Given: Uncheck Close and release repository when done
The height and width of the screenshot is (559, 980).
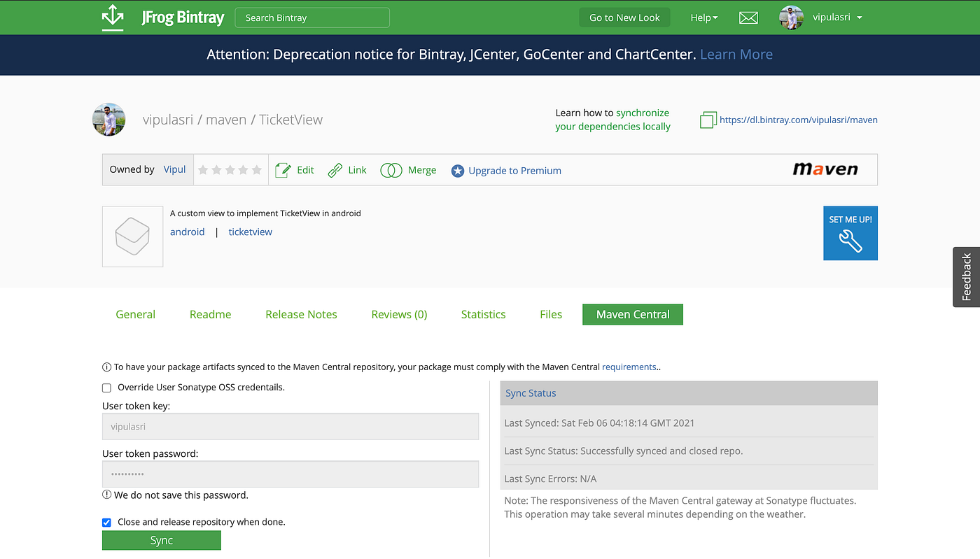Looking at the screenshot, I should click(x=106, y=522).
